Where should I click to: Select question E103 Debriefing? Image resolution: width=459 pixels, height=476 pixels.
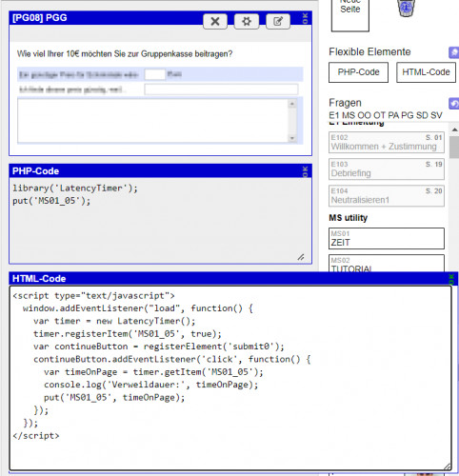tap(387, 169)
